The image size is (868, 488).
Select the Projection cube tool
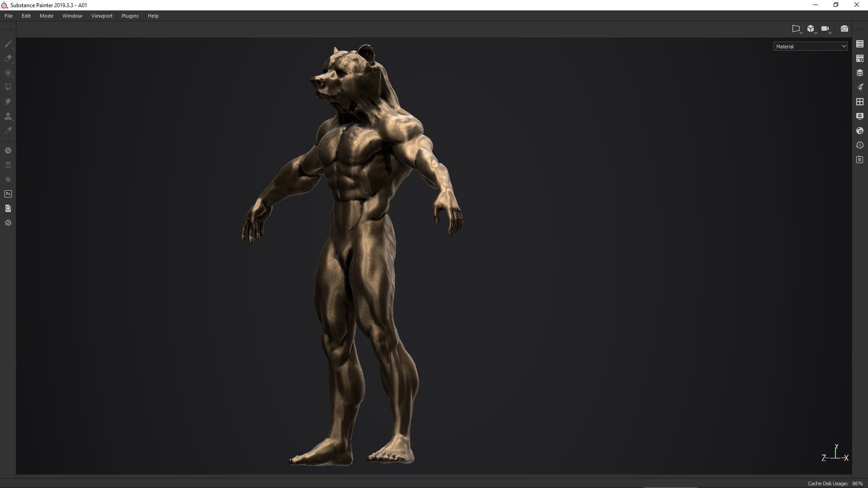click(8, 73)
